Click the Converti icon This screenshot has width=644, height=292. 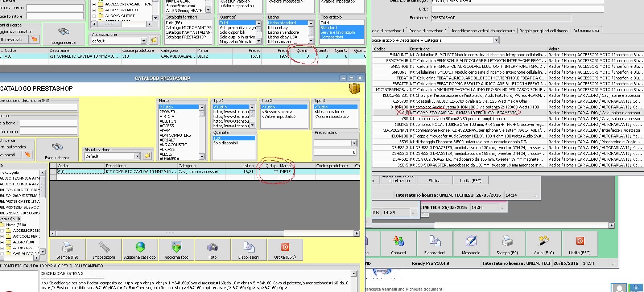[x=399, y=241]
